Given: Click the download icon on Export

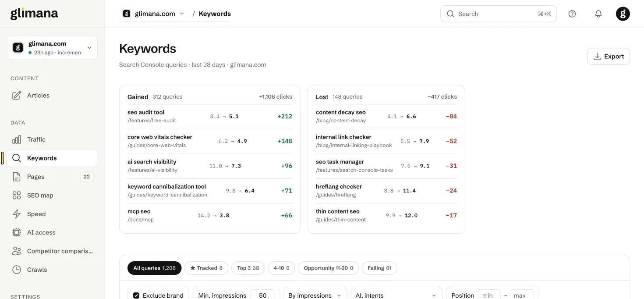Looking at the screenshot, I should click(x=597, y=57).
